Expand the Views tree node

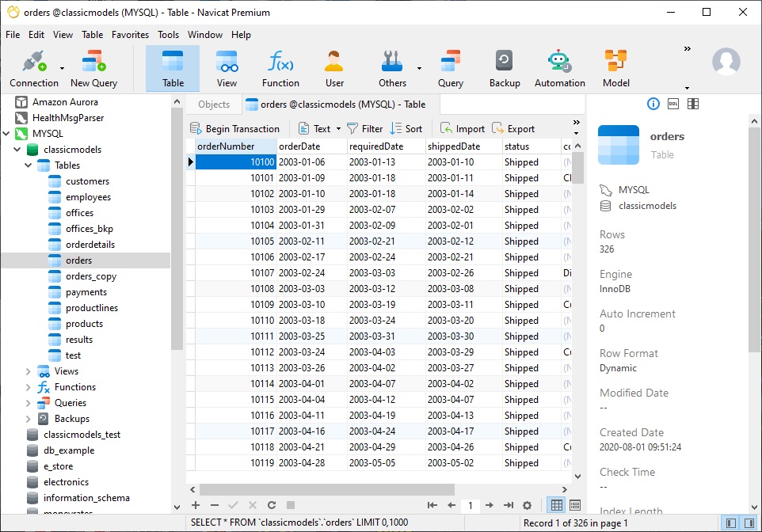coord(29,371)
